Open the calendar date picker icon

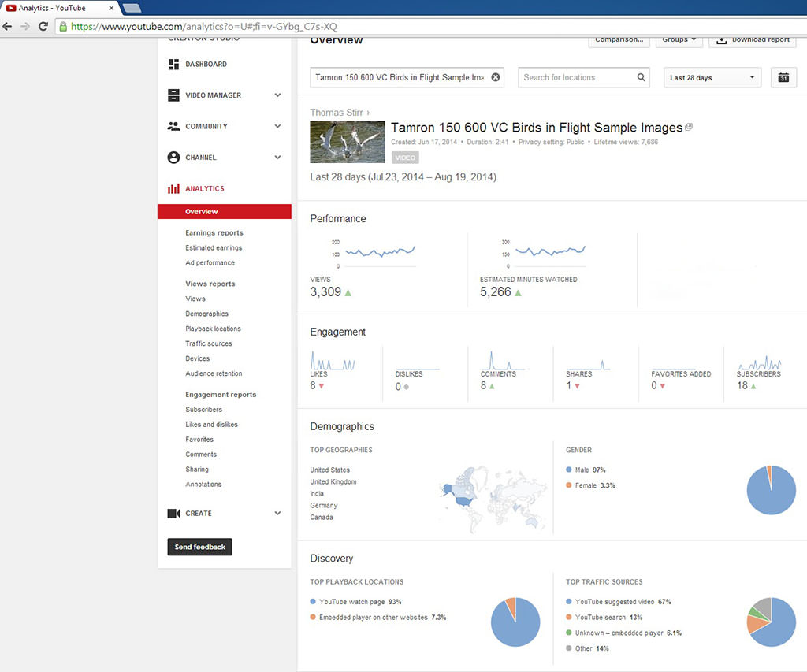click(783, 77)
